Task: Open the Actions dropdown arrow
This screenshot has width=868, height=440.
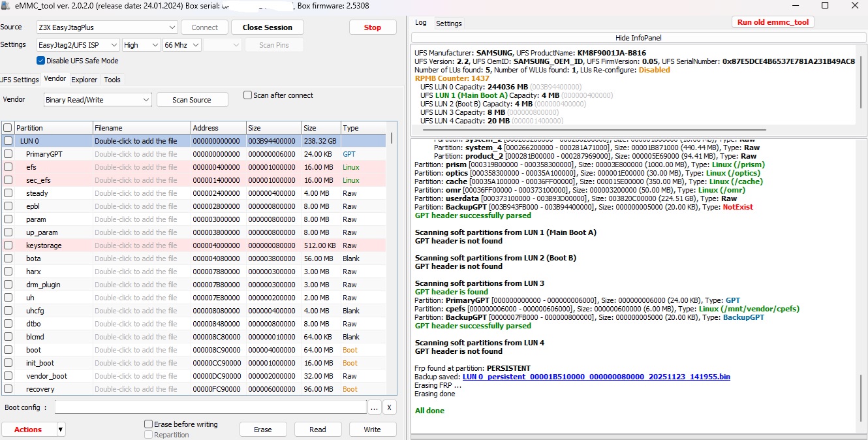Action: [x=61, y=430]
